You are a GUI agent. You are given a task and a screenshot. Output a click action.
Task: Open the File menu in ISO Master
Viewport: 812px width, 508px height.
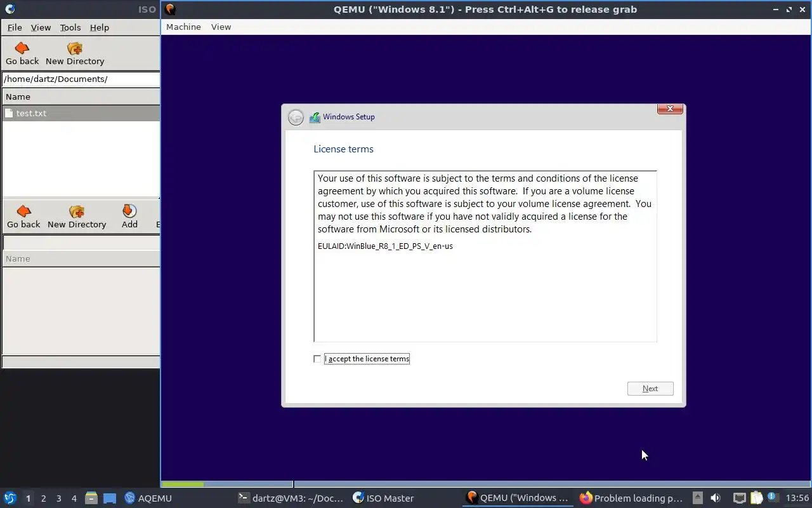tap(15, 27)
